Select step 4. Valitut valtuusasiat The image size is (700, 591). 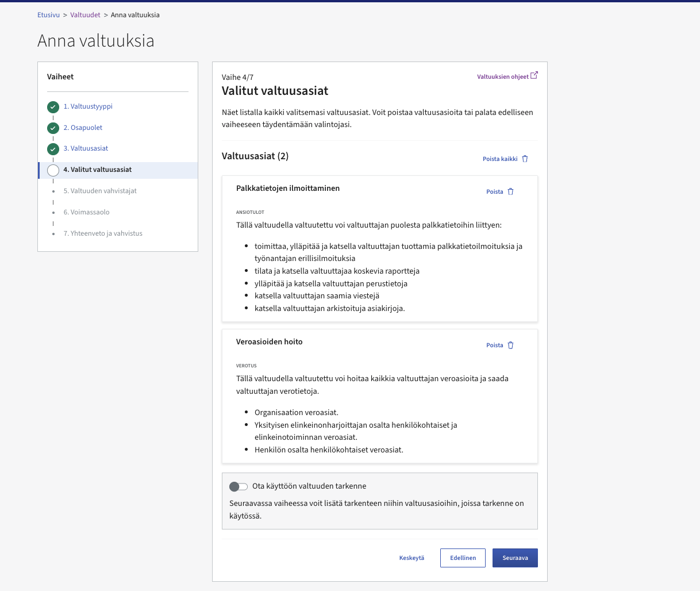97,170
